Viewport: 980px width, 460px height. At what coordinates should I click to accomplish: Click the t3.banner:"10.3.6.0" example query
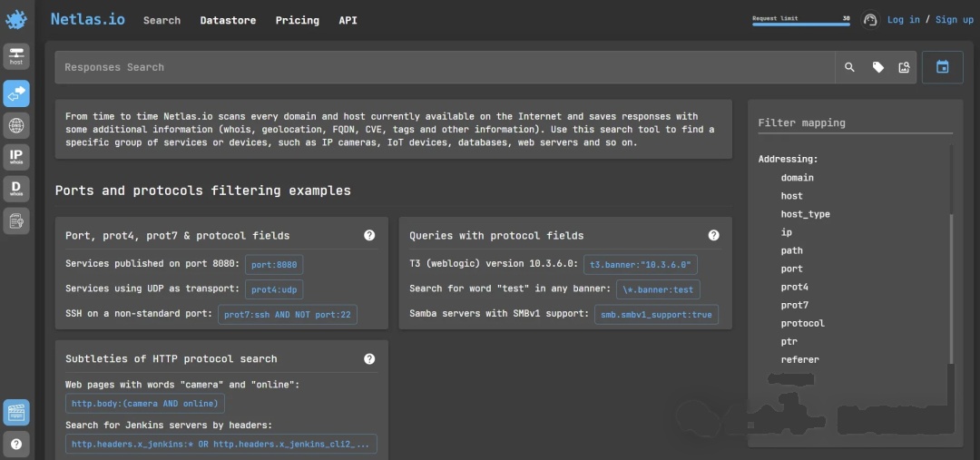click(641, 264)
